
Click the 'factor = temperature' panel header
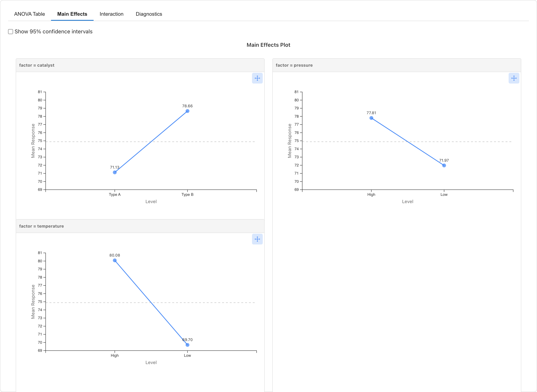pos(140,226)
